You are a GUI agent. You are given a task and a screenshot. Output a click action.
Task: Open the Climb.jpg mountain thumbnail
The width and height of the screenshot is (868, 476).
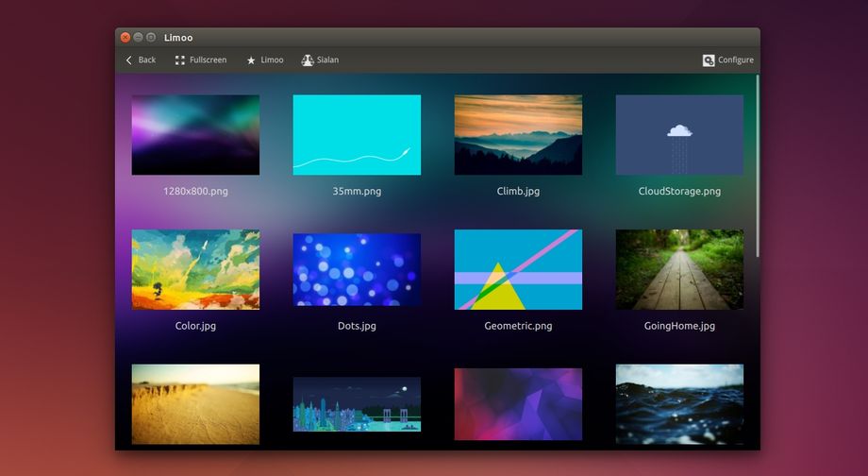[x=518, y=135]
